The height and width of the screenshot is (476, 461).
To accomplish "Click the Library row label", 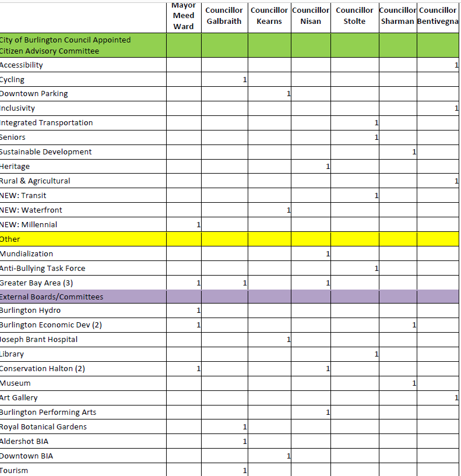I will point(12,354).
